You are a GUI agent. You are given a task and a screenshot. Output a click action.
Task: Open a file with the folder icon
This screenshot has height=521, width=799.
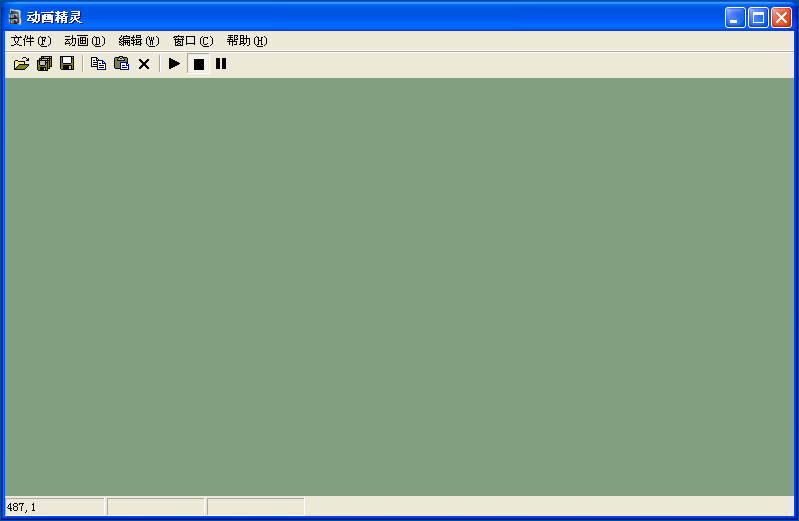[21, 64]
